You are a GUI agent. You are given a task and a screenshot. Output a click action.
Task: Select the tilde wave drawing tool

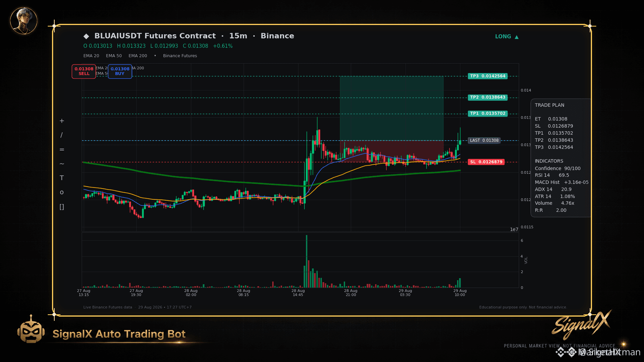coord(62,164)
